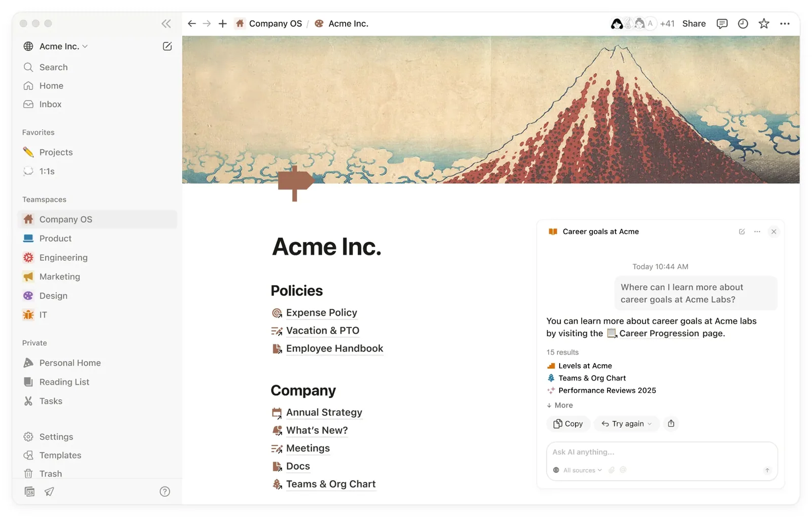This screenshot has height=517, width=812.
Task: Click the new page compose icon
Action: [167, 46]
